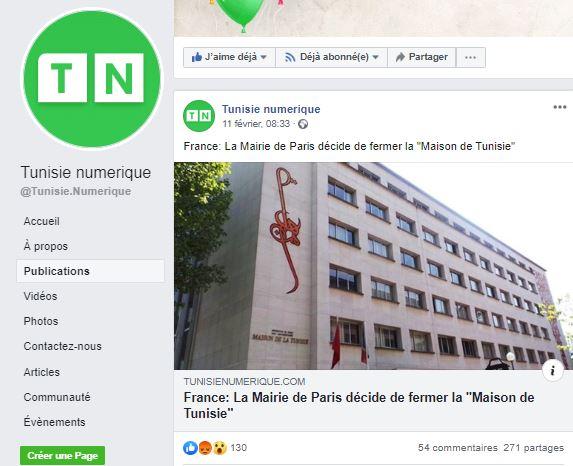Click the wow reaction emoji icon
The height and width of the screenshot is (466, 573).
click(x=220, y=448)
